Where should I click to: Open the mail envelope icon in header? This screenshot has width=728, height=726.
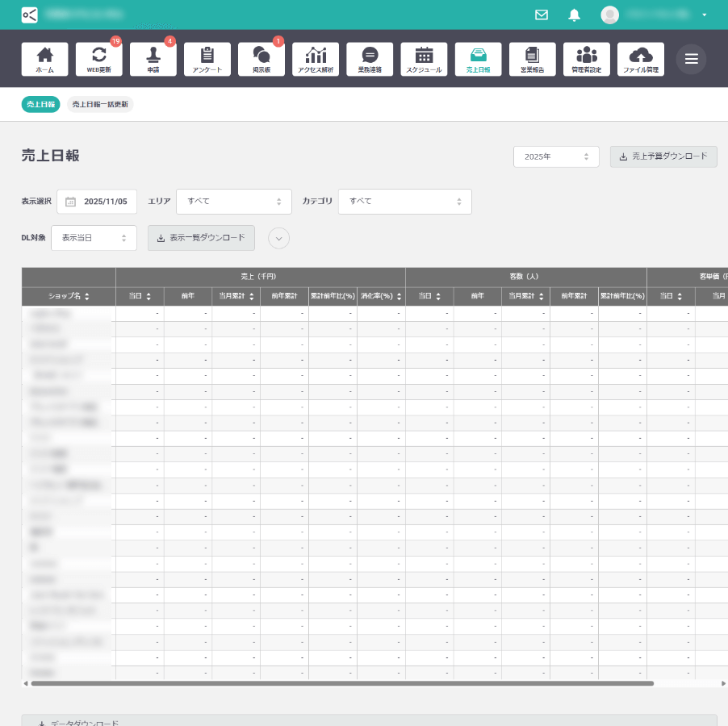(x=542, y=15)
